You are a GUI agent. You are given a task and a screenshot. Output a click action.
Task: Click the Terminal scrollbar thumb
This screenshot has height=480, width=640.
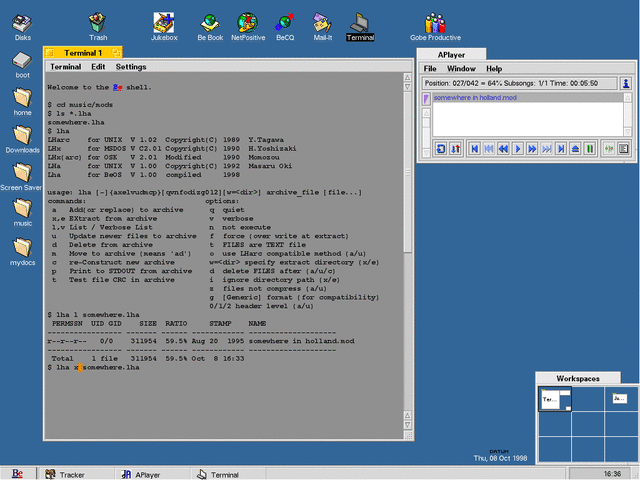point(407,172)
